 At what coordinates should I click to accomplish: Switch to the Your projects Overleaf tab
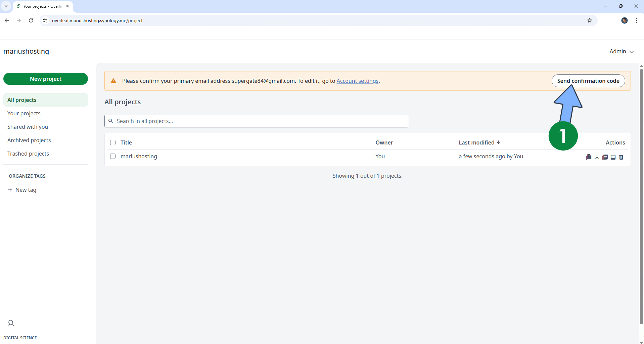(40, 6)
